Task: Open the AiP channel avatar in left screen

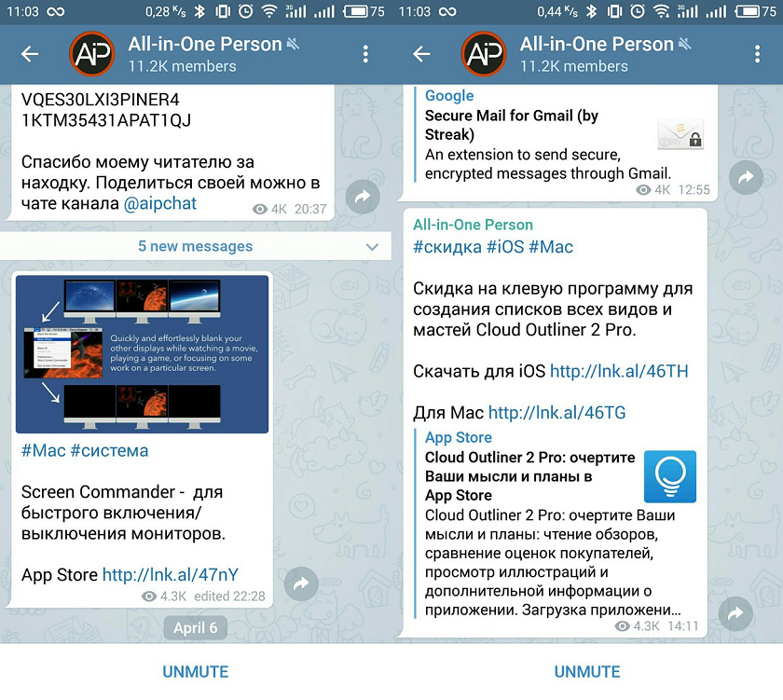Action: point(92,53)
